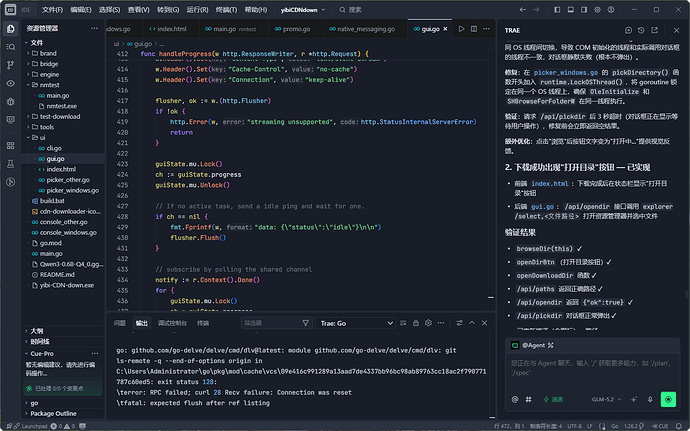This screenshot has height=431, width=690.
Task: Toggle output scroll lock
Action: tap(415, 323)
